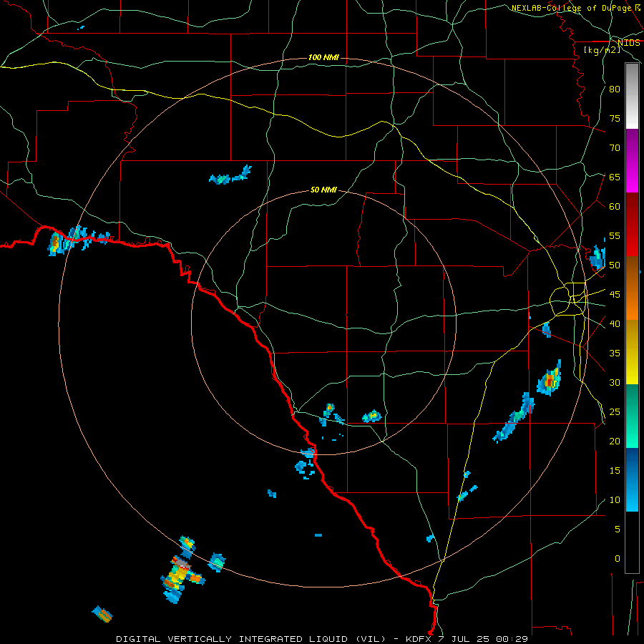
Task: Pick the green-teal color band in the legend
Action: click(x=632, y=416)
